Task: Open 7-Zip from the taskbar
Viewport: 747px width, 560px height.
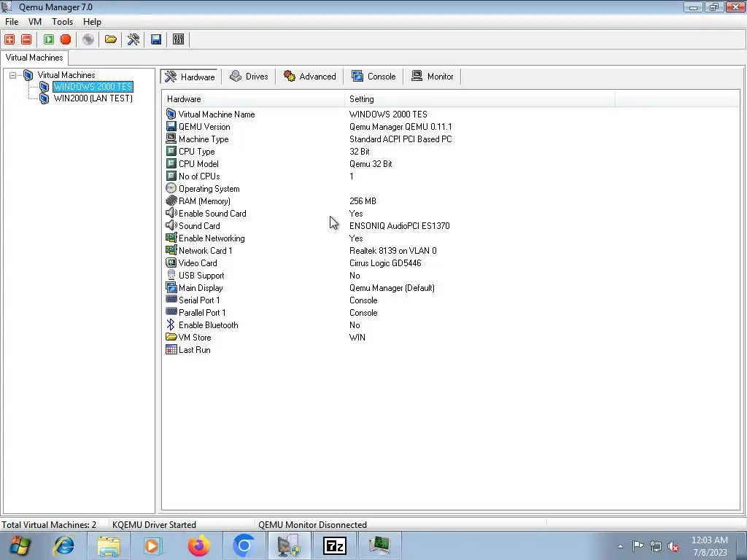Action: pos(334,545)
